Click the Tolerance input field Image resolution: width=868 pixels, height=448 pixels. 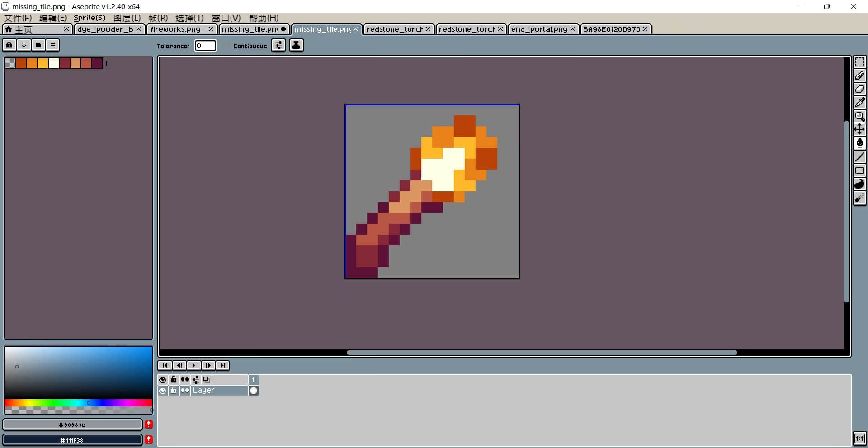tap(205, 46)
